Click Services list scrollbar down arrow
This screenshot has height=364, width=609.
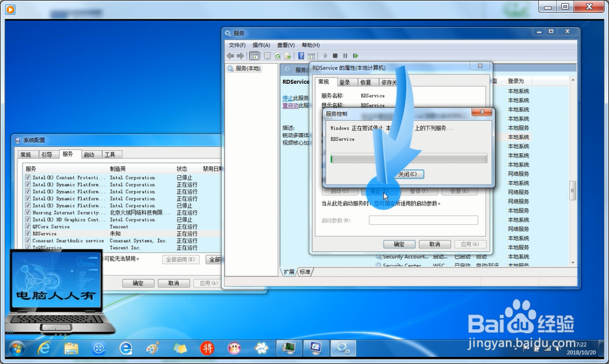click(x=572, y=263)
